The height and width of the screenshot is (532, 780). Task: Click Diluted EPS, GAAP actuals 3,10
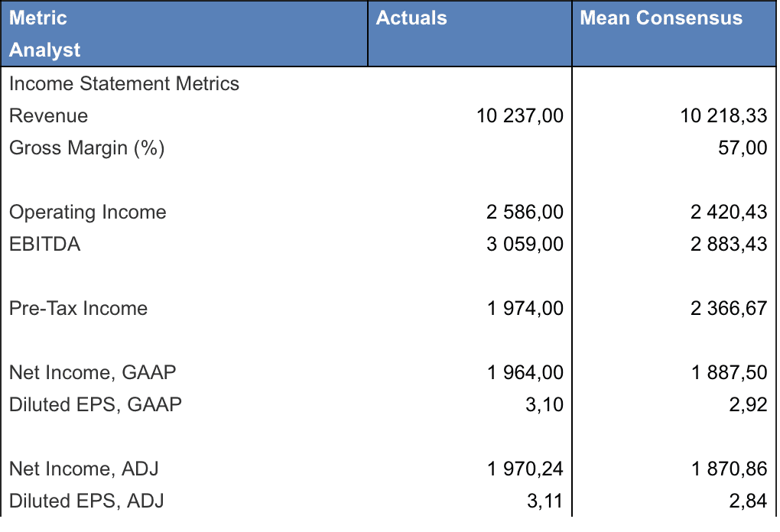coord(544,404)
